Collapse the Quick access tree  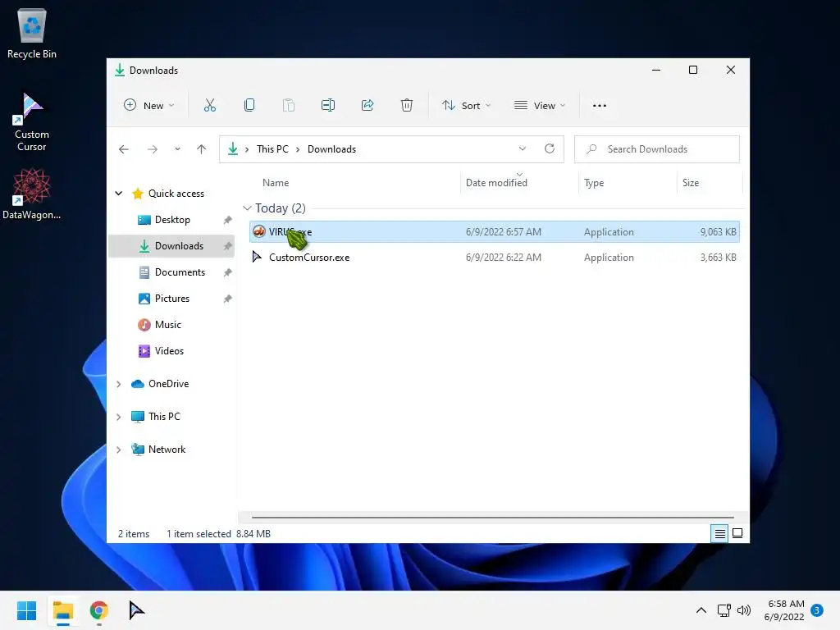coord(119,194)
